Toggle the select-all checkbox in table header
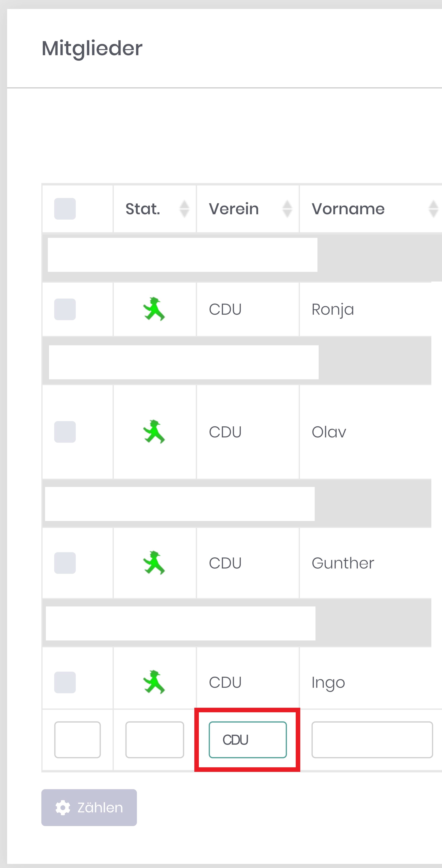The width and height of the screenshot is (442, 868). (65, 209)
